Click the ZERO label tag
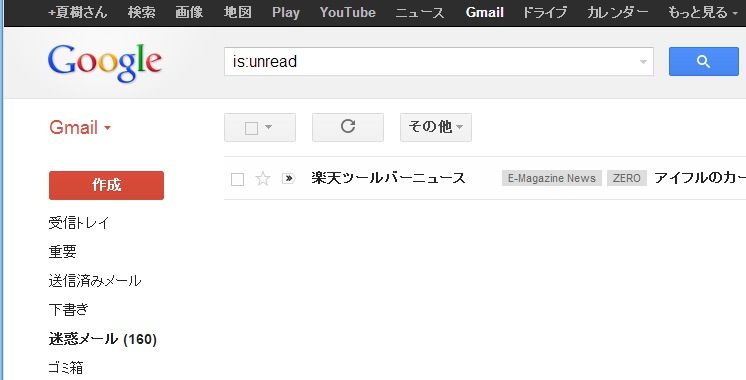746x380 pixels. pos(627,178)
